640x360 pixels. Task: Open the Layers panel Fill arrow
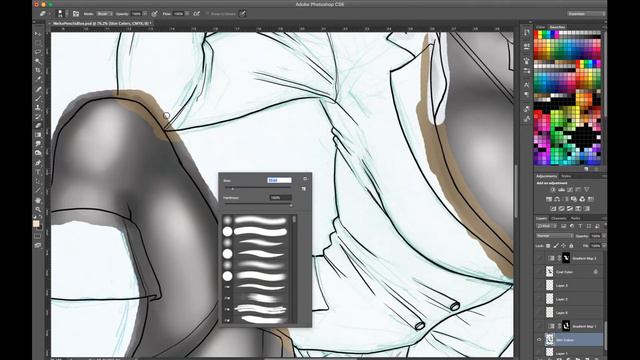pyautogui.click(x=604, y=246)
